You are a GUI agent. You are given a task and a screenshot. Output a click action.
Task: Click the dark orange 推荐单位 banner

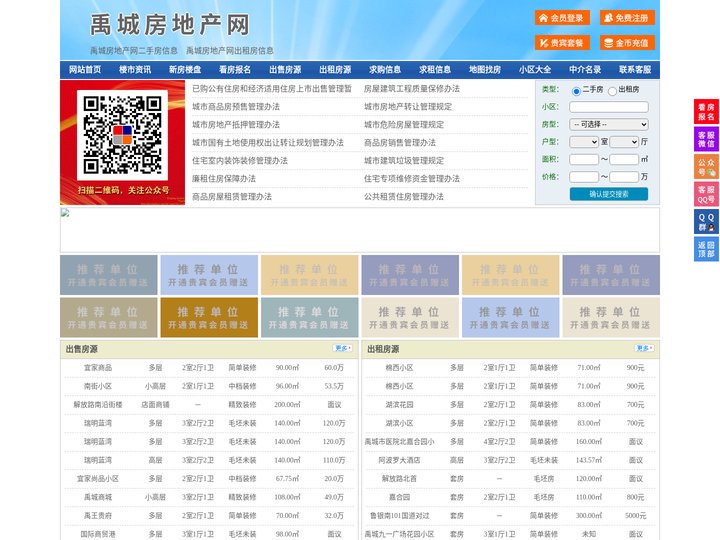[209, 317]
